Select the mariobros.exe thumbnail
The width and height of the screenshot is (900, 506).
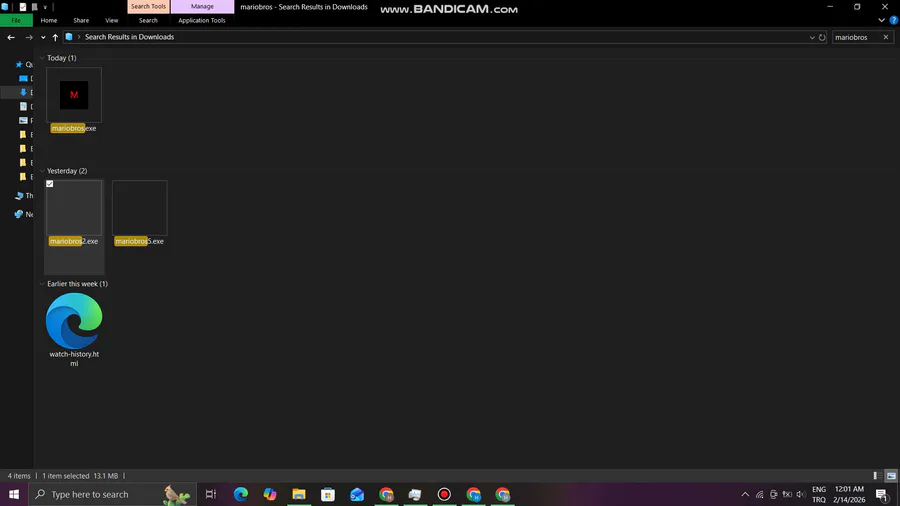[74, 95]
